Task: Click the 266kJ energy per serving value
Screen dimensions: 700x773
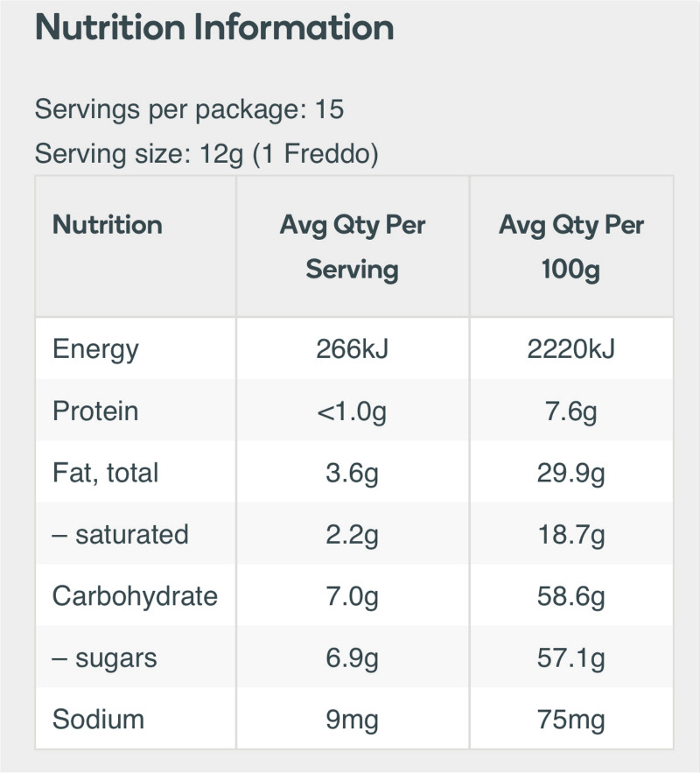Action: pos(353,349)
